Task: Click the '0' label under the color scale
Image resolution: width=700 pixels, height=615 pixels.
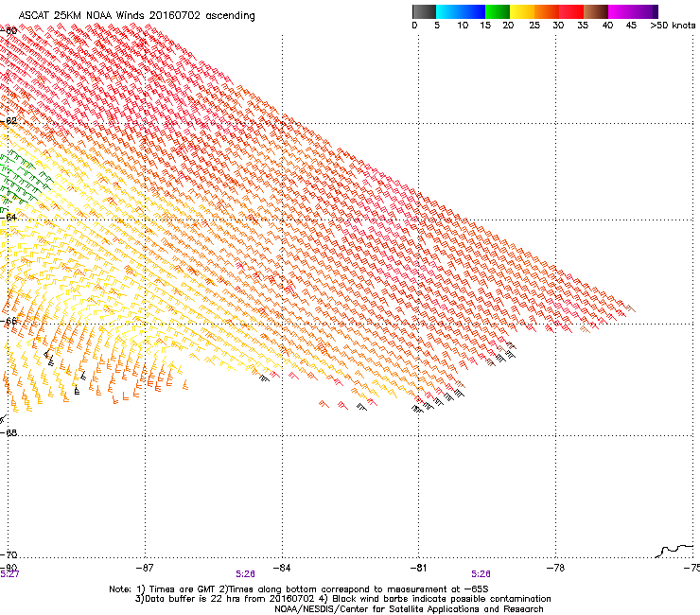Action: click(x=414, y=26)
